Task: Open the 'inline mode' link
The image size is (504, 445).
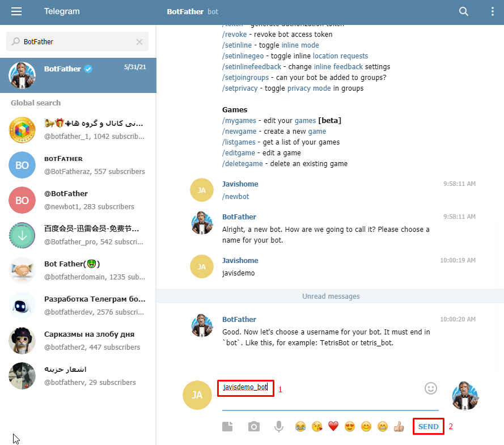Action: (300, 45)
